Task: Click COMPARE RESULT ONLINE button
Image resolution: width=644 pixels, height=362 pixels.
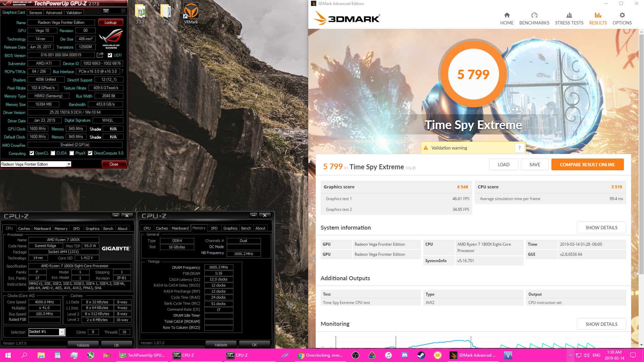Action: [588, 165]
